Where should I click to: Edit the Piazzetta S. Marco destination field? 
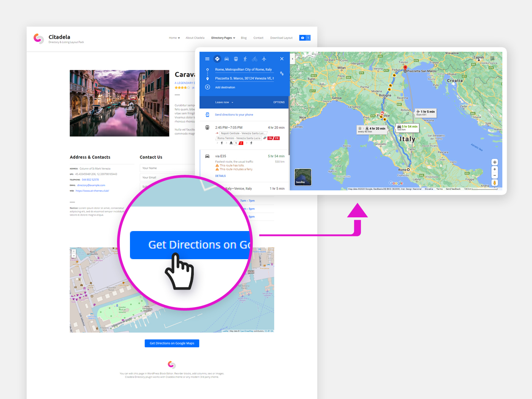tap(244, 78)
